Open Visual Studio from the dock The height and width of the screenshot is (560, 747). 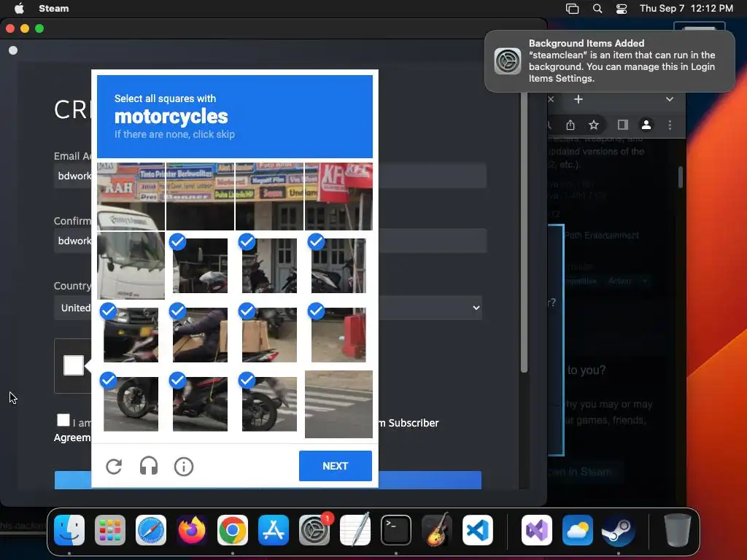click(x=537, y=530)
